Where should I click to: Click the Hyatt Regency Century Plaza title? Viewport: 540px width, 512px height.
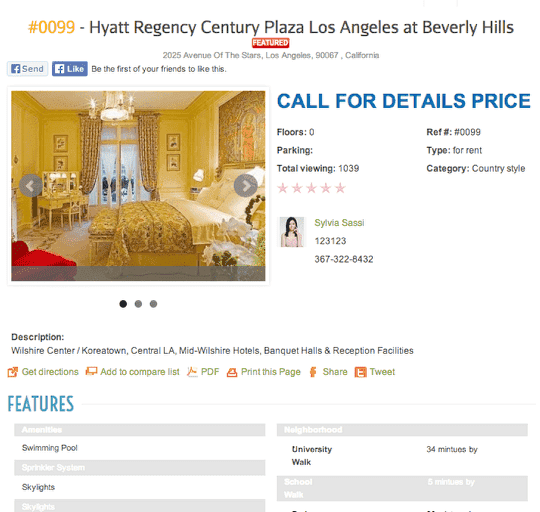301,27
